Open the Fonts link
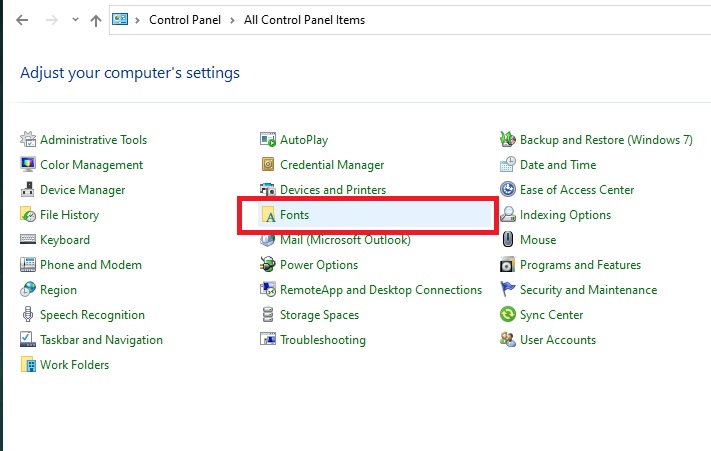 point(294,214)
